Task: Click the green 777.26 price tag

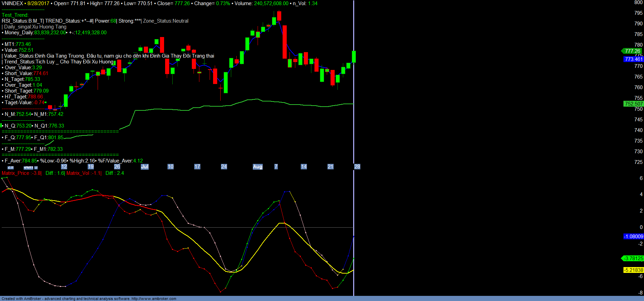Action: tap(632, 51)
